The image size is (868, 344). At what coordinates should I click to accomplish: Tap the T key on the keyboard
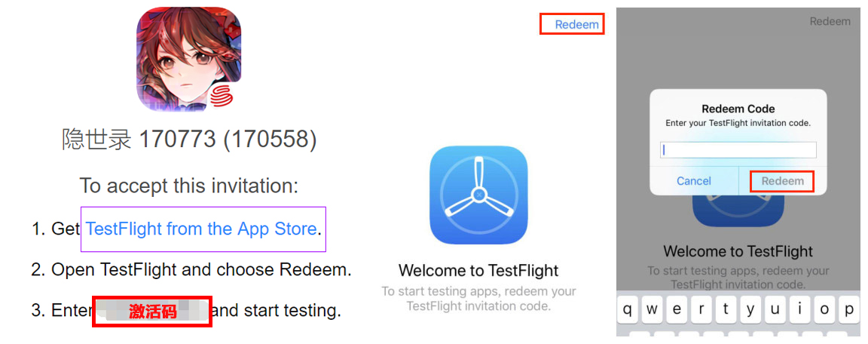tap(726, 309)
